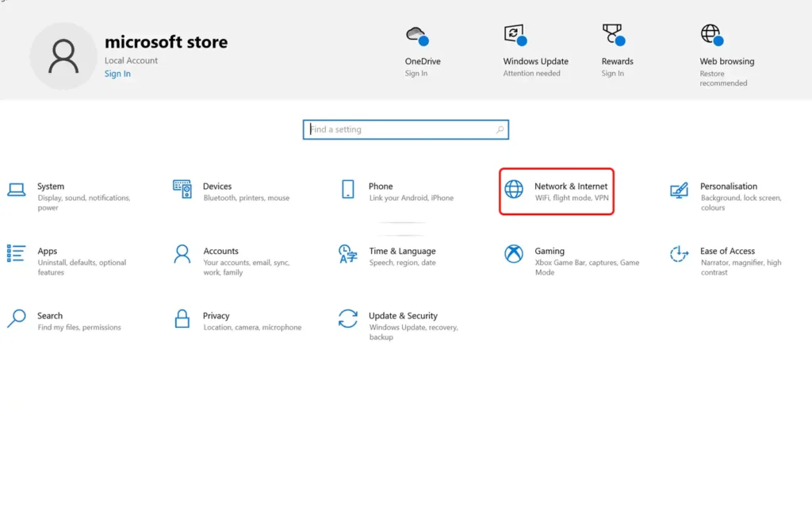This screenshot has height=508, width=812.
Task: Click 'Find my files, permissions' description
Action: click(x=79, y=328)
